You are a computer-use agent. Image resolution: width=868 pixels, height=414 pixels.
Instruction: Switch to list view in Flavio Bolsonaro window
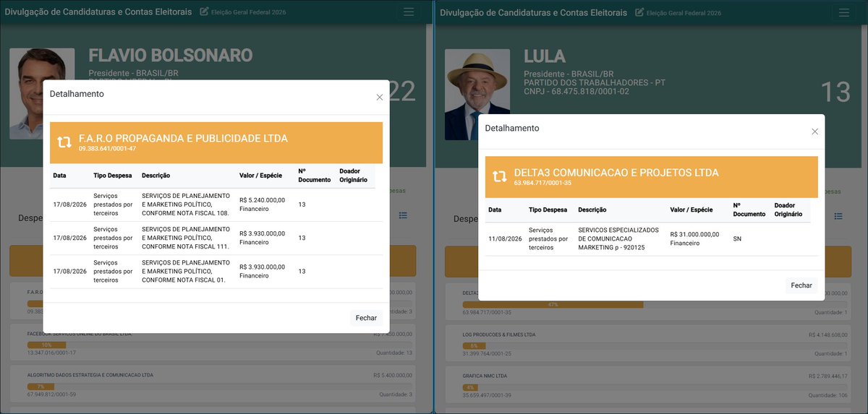click(x=403, y=215)
